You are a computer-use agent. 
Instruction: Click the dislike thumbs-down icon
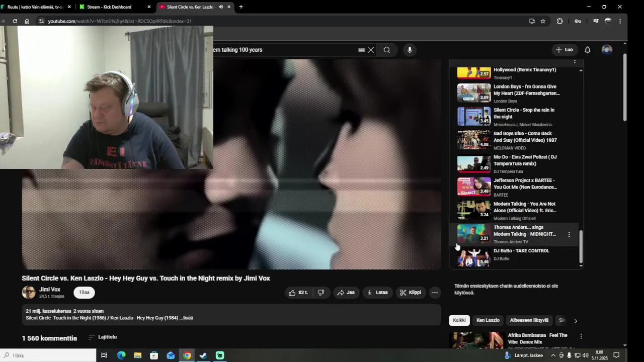point(321,293)
